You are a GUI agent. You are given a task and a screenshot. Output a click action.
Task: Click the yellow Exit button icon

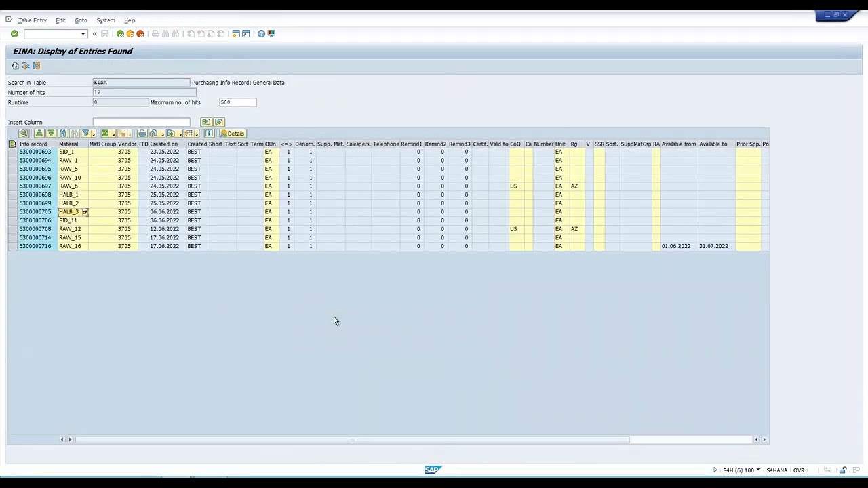[x=130, y=34]
